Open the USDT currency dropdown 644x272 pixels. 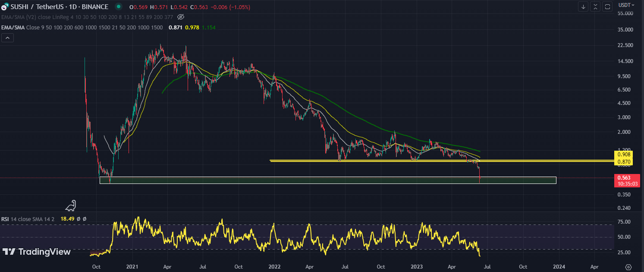(626, 5)
